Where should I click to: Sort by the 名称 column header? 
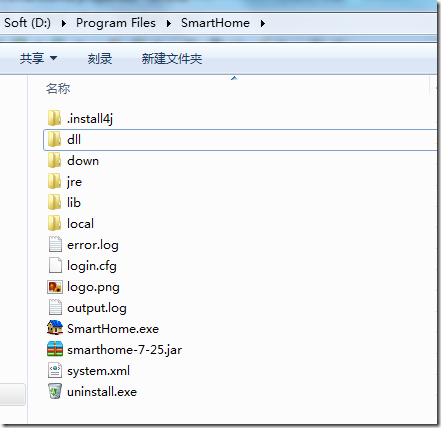point(58,89)
